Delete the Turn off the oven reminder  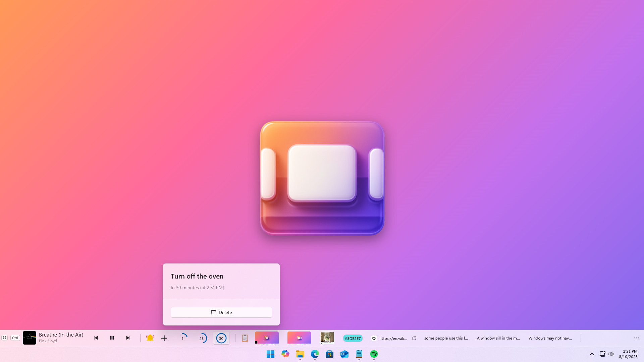click(x=221, y=312)
